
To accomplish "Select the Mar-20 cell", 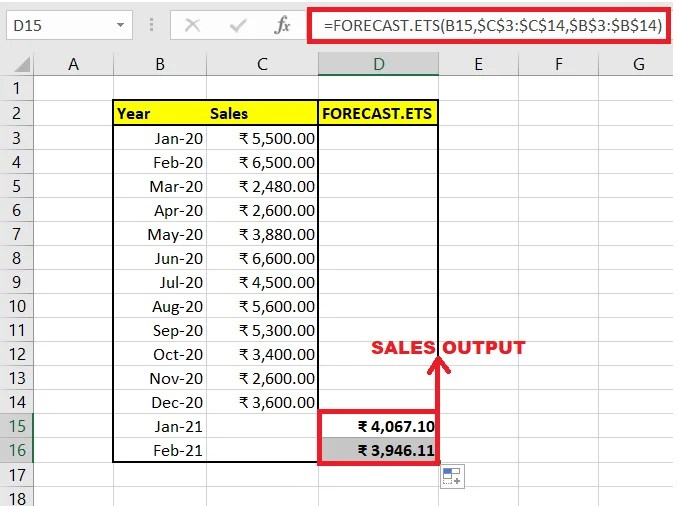I will point(160,186).
